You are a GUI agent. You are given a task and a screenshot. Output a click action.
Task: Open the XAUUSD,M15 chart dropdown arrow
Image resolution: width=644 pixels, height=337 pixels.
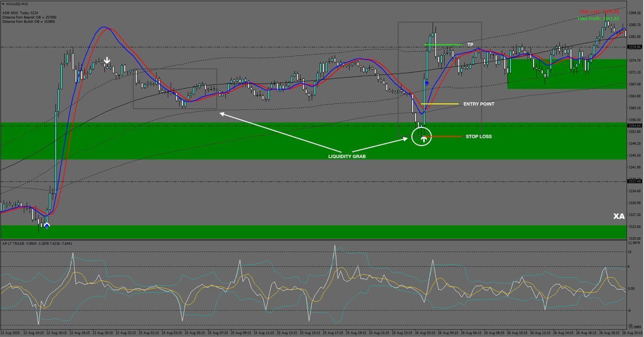[x=3, y=4]
